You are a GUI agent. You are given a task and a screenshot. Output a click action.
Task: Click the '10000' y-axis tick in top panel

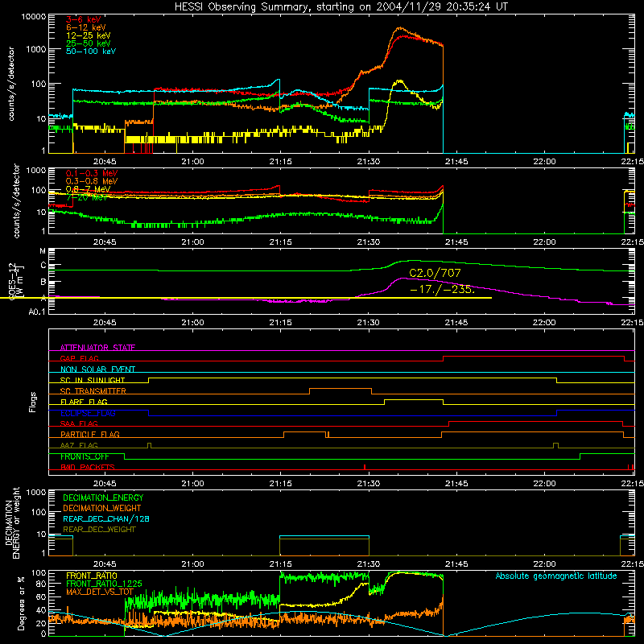click(x=34, y=17)
